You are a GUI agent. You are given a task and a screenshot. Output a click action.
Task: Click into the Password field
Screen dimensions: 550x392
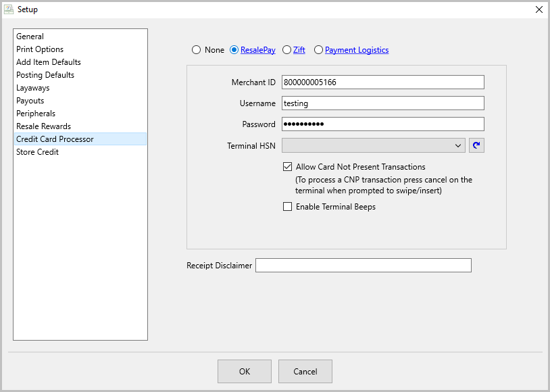[383, 124]
